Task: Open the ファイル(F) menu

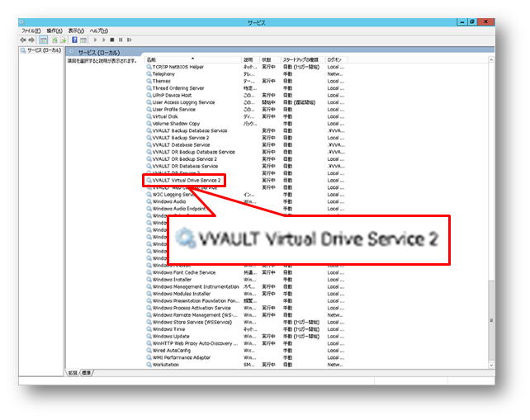Action: point(31,31)
